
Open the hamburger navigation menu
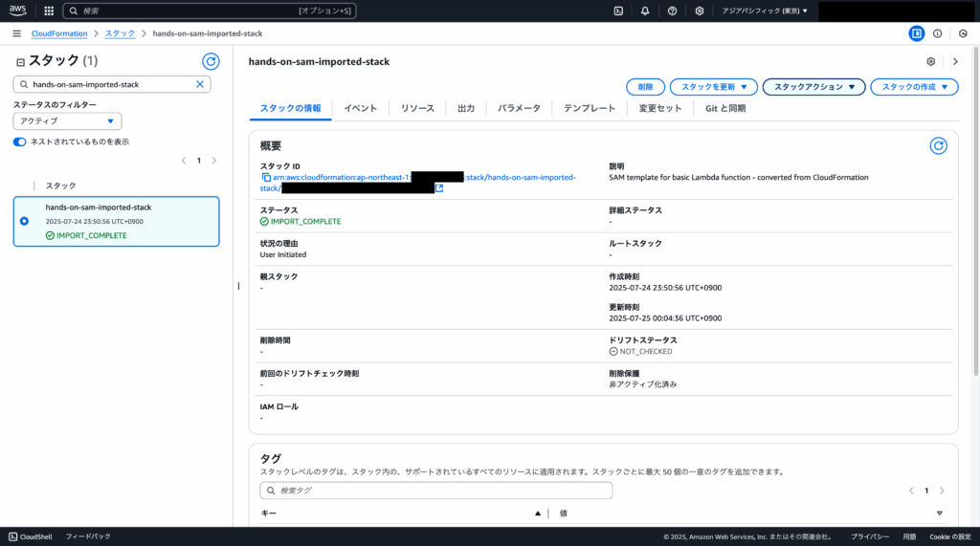pyautogui.click(x=17, y=33)
